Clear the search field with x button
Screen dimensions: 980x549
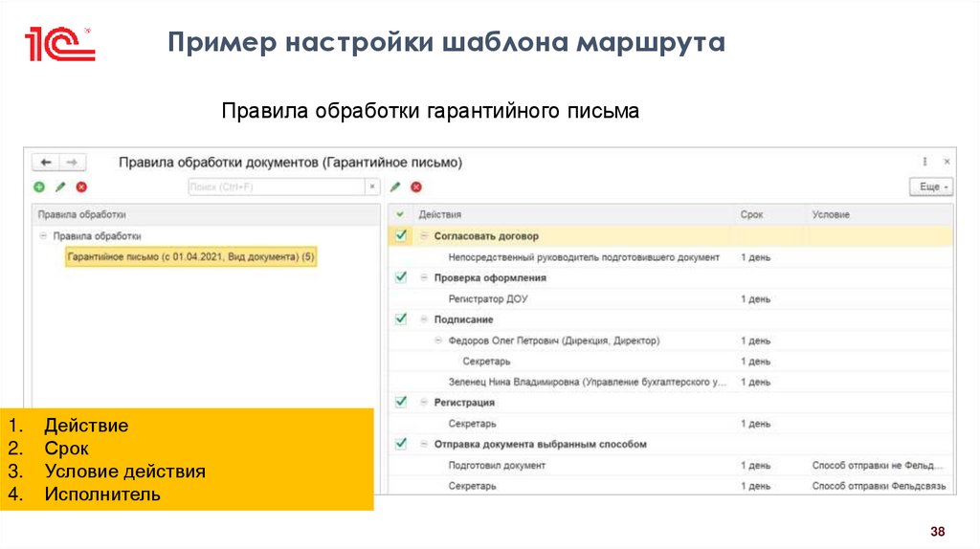pos(372,187)
